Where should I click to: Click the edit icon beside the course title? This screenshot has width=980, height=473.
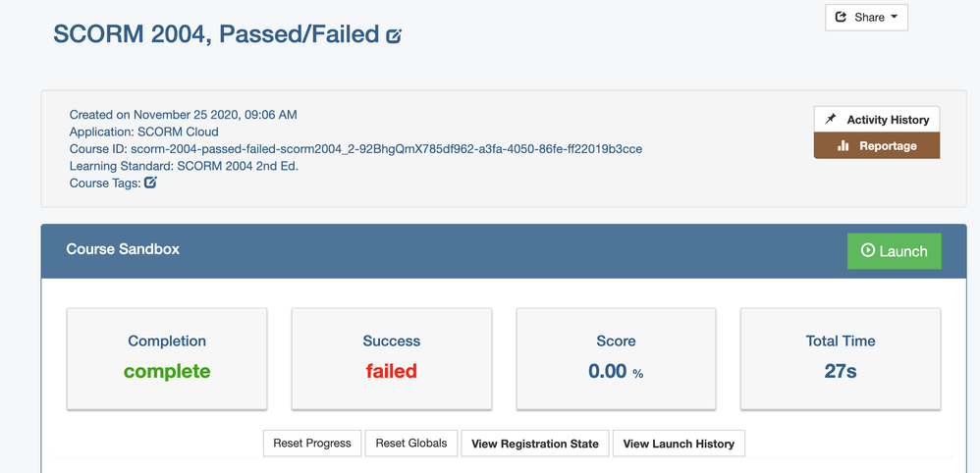394,35
